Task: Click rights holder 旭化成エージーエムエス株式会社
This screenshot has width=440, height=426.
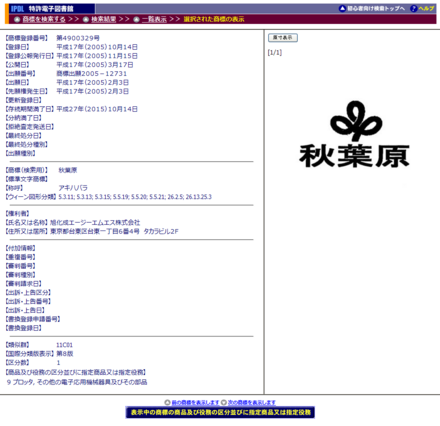Action: click(95, 223)
